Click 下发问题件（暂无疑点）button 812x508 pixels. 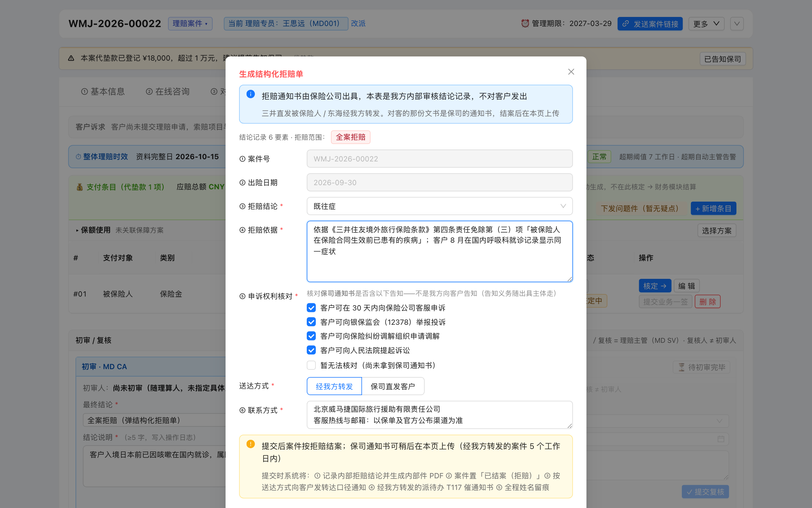[642, 208]
